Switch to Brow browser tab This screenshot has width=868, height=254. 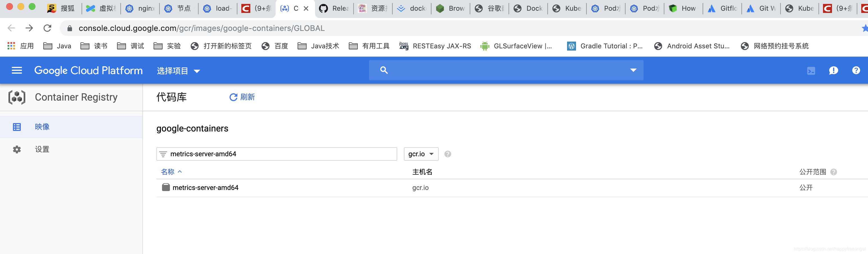(450, 8)
